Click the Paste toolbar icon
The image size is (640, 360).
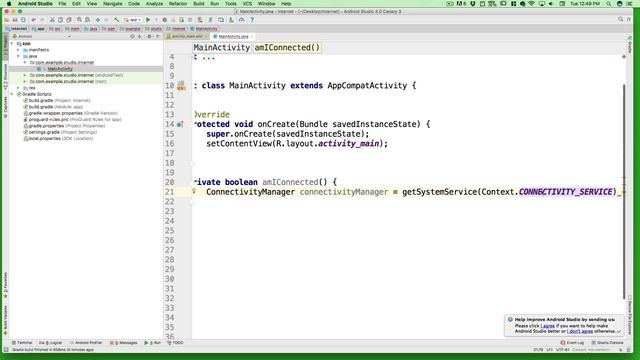tap(69, 20)
